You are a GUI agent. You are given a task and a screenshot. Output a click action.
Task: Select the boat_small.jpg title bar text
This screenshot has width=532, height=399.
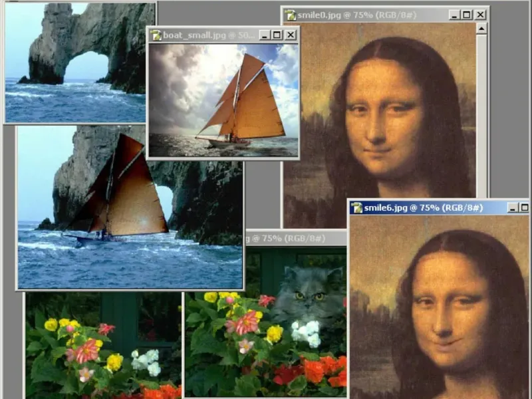coord(208,35)
